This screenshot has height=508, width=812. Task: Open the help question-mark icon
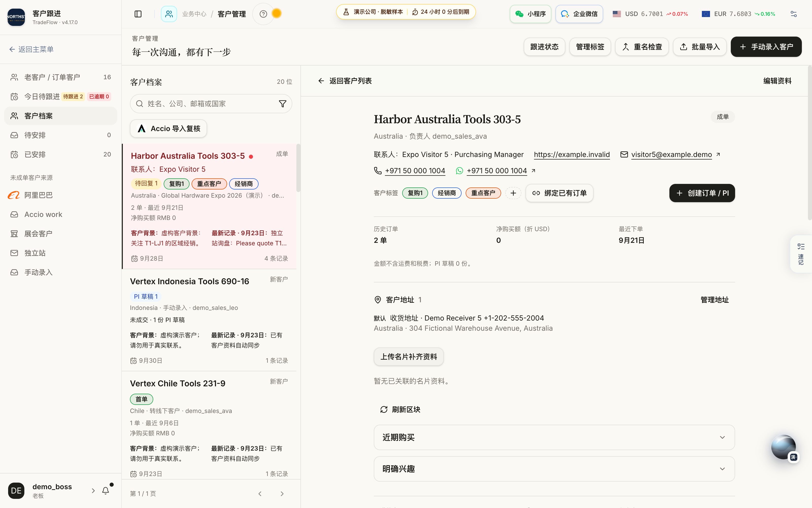pos(263,14)
